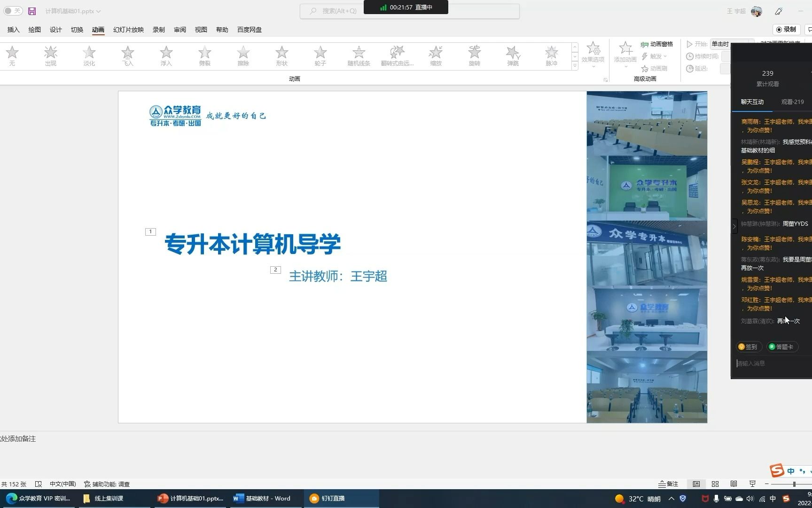Apply the 弹跳 (Bounce) animation
Image resolution: width=812 pixels, height=508 pixels.
(x=513, y=56)
